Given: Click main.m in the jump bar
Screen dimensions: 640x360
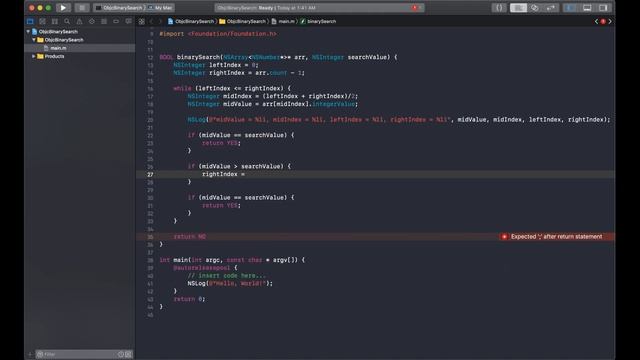Looking at the screenshot, I should click(283, 21).
